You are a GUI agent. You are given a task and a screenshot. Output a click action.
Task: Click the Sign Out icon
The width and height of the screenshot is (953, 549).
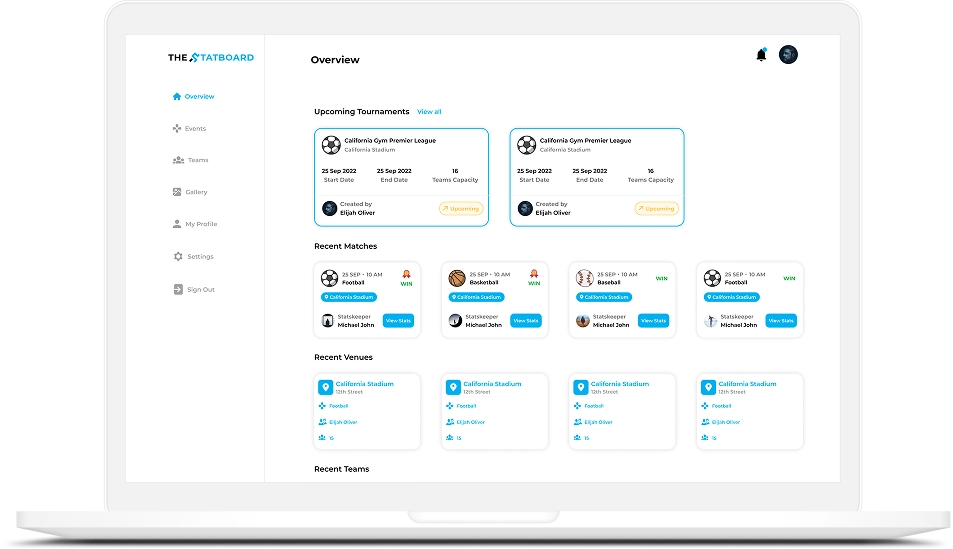[x=178, y=290]
